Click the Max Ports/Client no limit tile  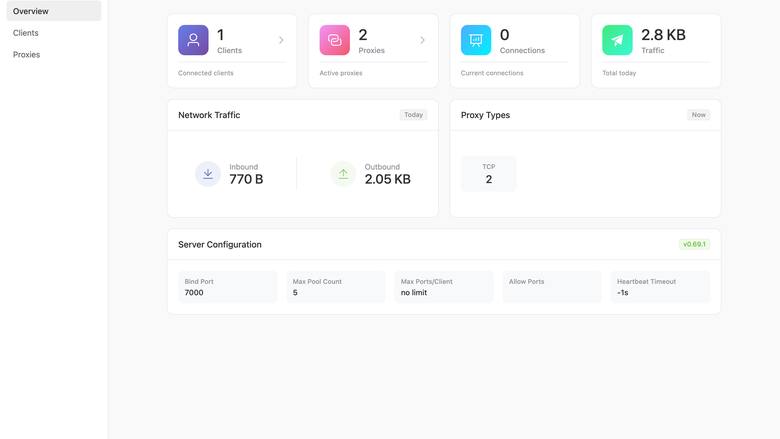(x=444, y=287)
